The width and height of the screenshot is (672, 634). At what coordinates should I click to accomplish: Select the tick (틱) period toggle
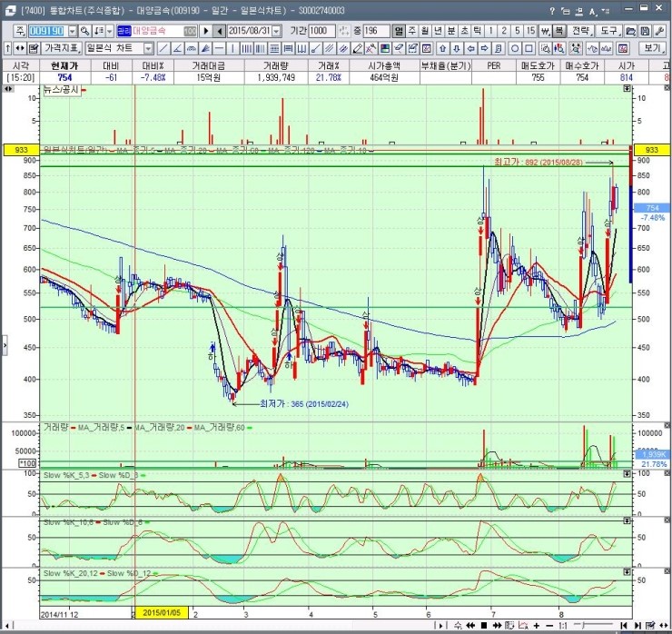(x=478, y=31)
